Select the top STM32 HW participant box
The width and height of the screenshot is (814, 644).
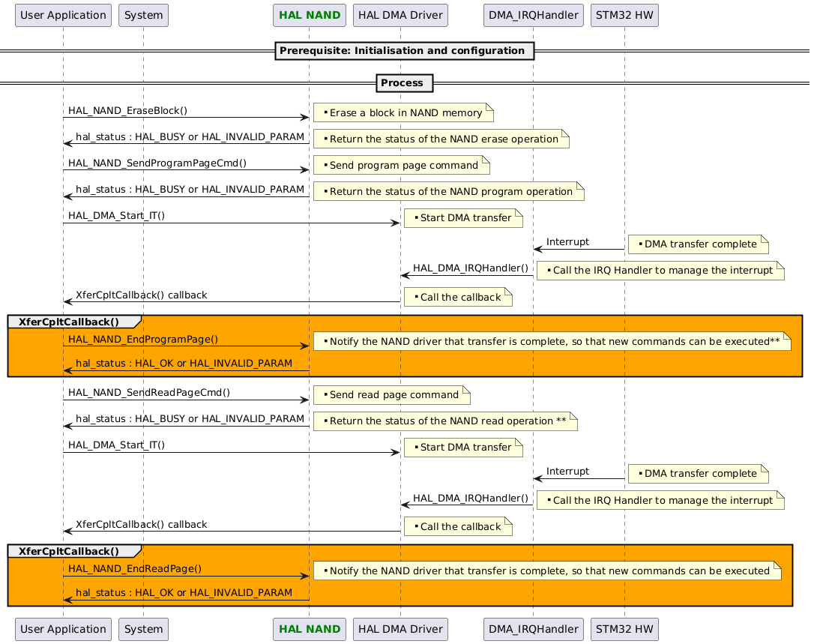(624, 15)
